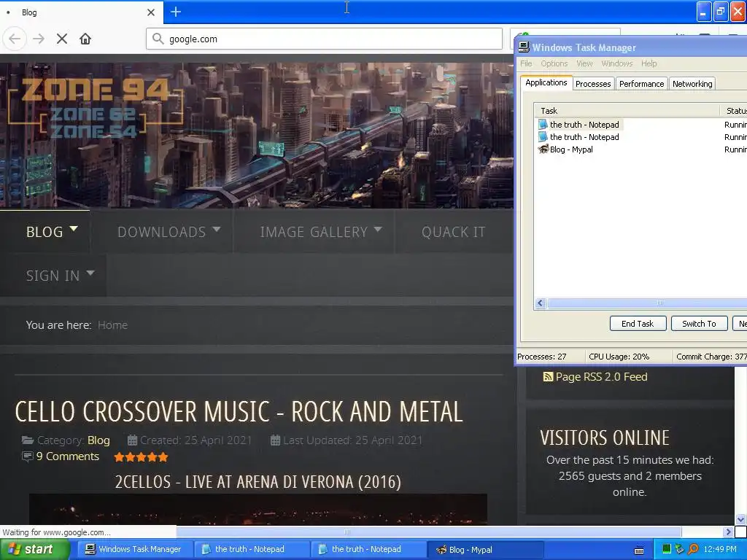Click the five-star article rating
The width and height of the screenshot is (747, 560).
pos(141,457)
